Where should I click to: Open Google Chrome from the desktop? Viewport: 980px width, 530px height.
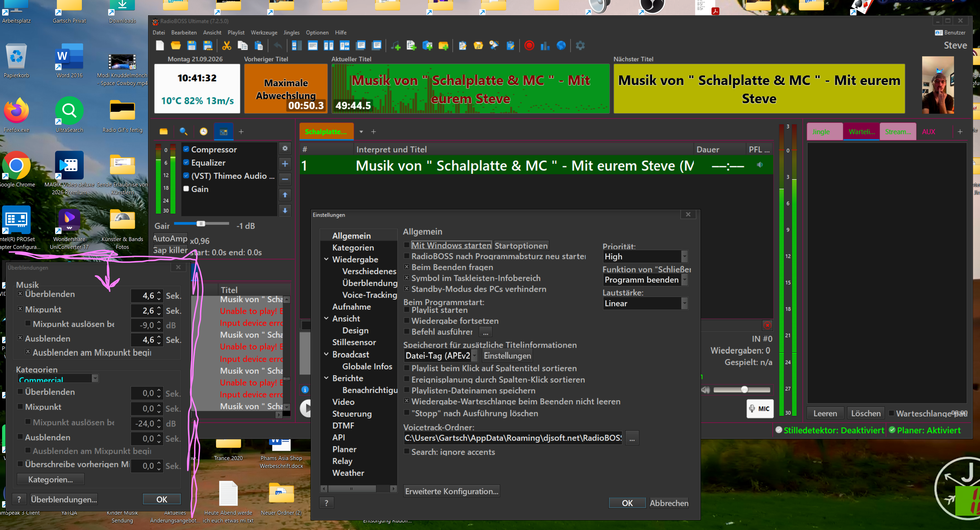click(x=16, y=165)
